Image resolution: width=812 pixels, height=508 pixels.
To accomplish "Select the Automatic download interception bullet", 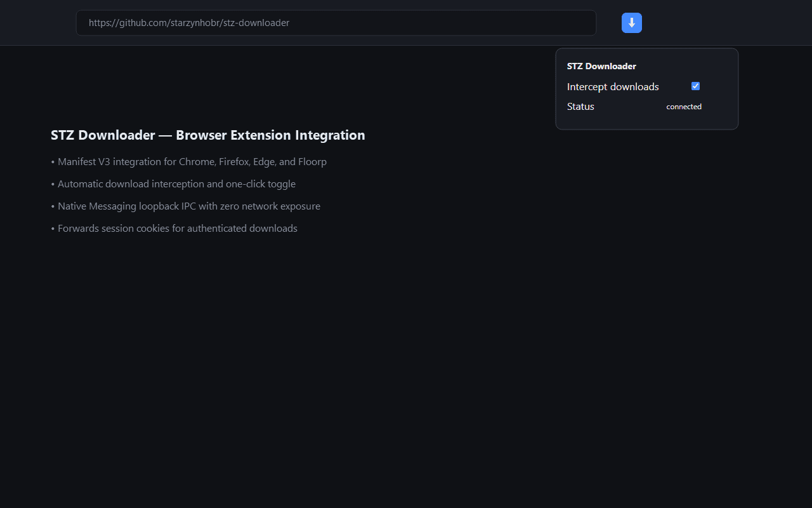I will pyautogui.click(x=173, y=184).
